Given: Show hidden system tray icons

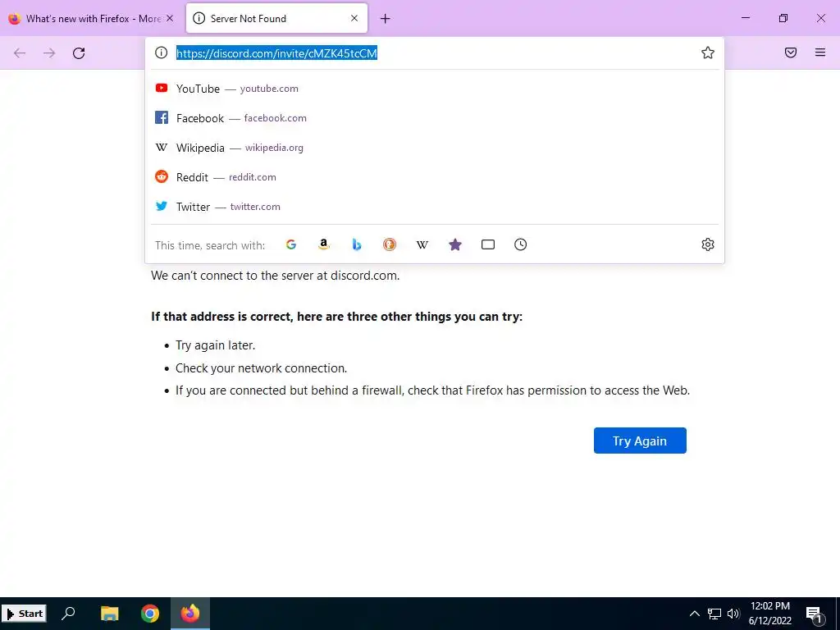Looking at the screenshot, I should pos(694,614).
